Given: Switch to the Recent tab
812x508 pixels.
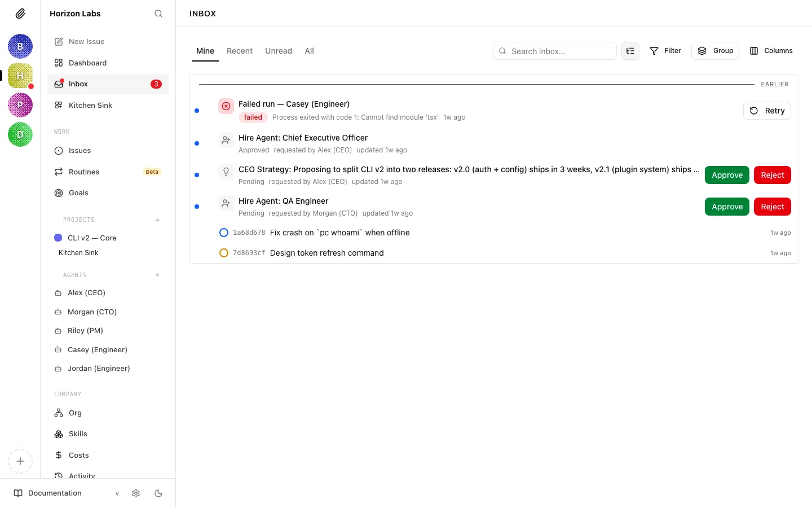Looking at the screenshot, I should [240, 51].
